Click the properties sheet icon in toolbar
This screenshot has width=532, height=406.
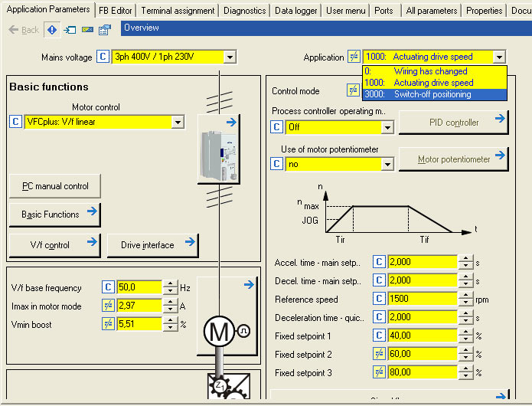pos(105,29)
